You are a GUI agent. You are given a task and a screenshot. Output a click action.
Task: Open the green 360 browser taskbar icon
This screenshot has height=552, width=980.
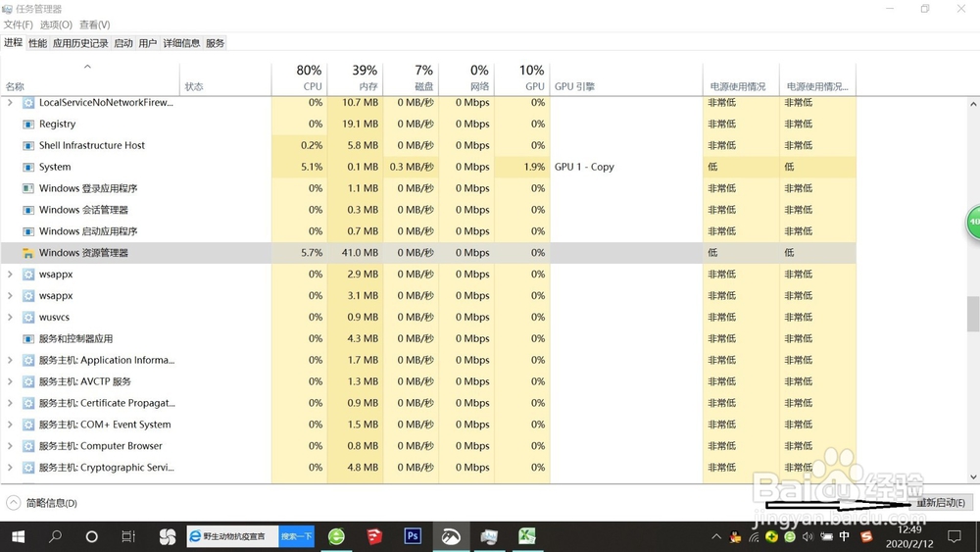336,536
